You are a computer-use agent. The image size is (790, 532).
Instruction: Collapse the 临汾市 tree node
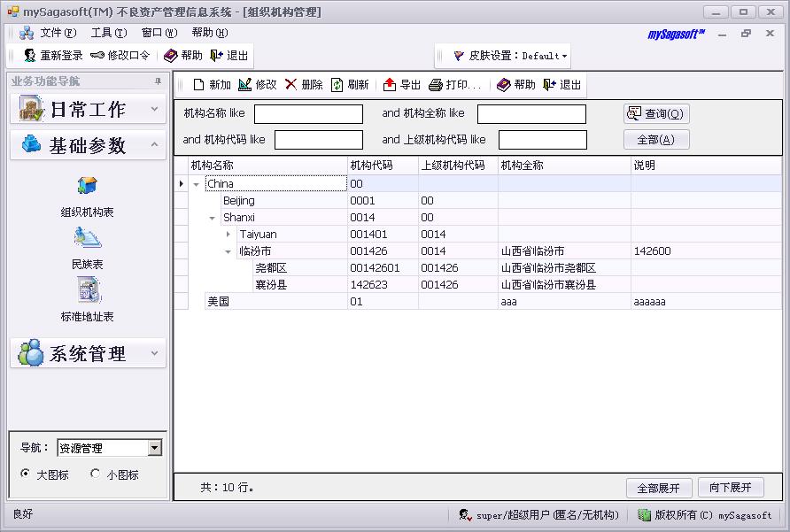(x=228, y=251)
